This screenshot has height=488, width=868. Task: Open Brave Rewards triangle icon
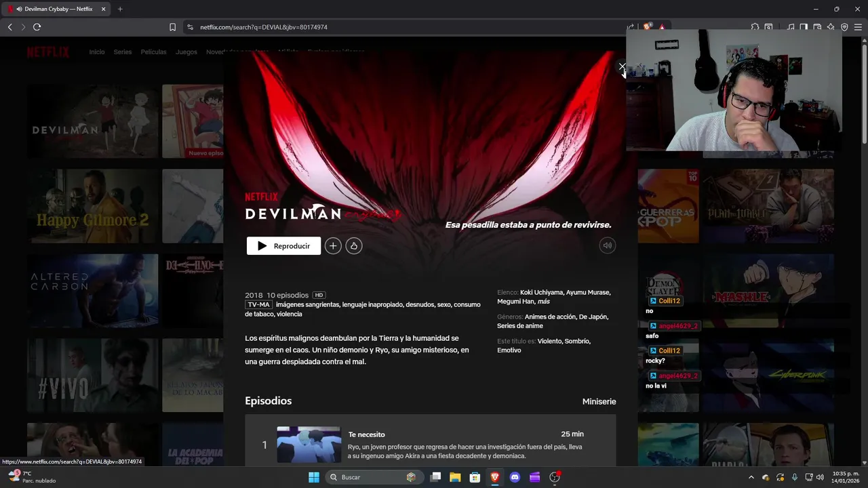662,27
